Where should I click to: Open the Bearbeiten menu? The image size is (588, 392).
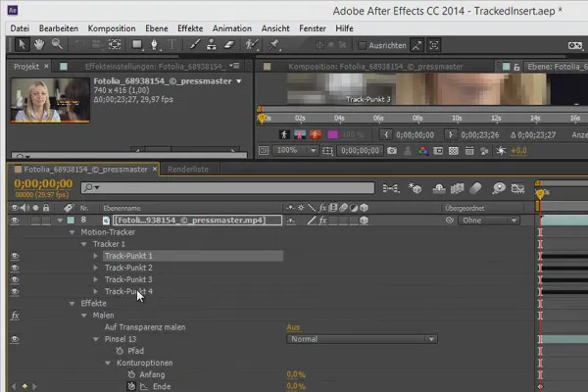coord(59,28)
